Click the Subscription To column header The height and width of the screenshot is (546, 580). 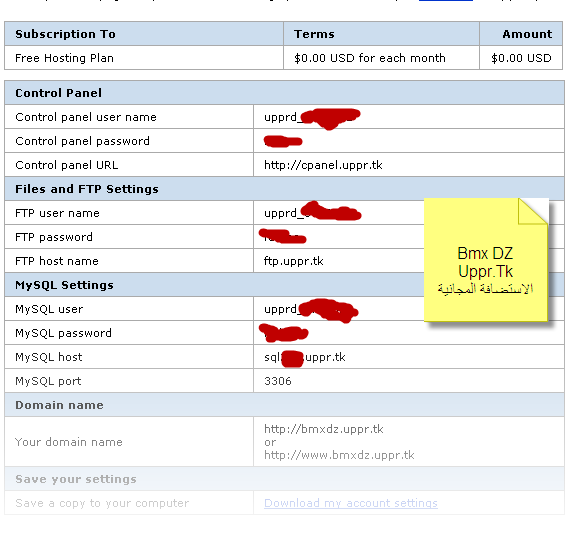(144, 34)
